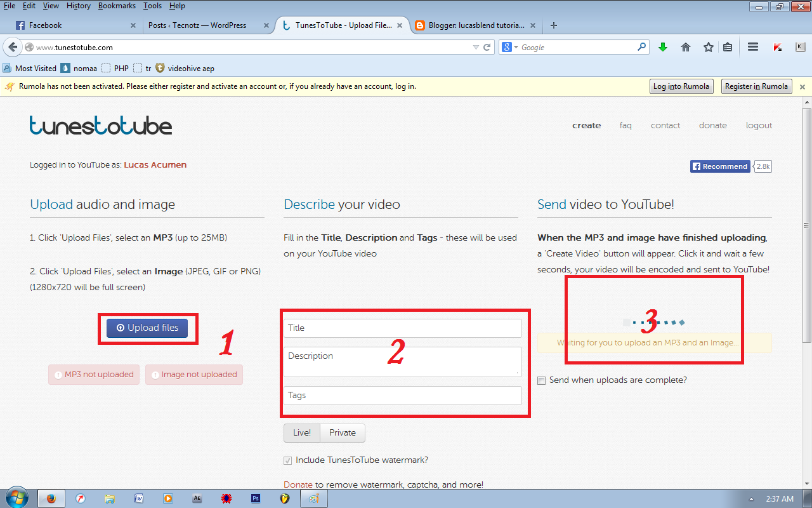Click the logout link
Viewport: 812px width, 508px height.
pyautogui.click(x=759, y=126)
